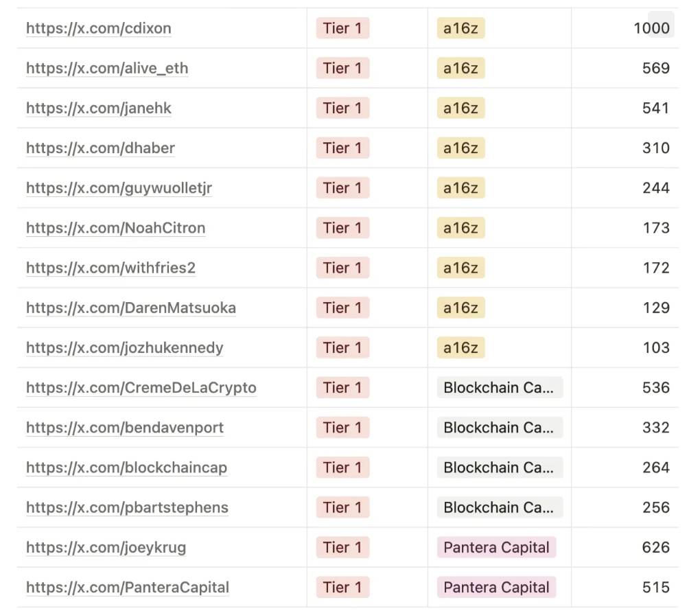This screenshot has height=611, width=700.
Task: Click the x.com/PanteraCapital link
Action: coord(128,588)
